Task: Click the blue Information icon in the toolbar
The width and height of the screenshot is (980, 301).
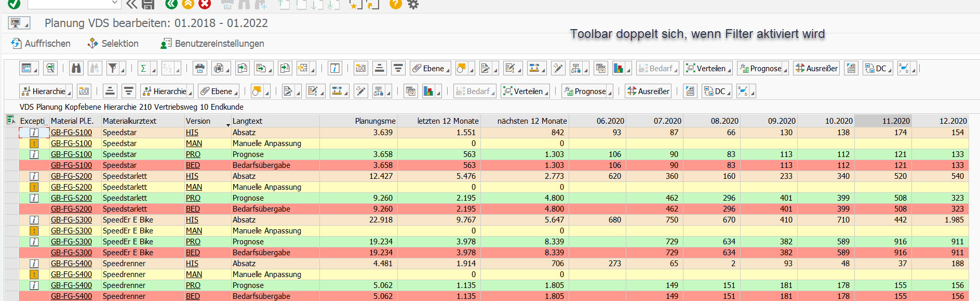Action: point(335,68)
